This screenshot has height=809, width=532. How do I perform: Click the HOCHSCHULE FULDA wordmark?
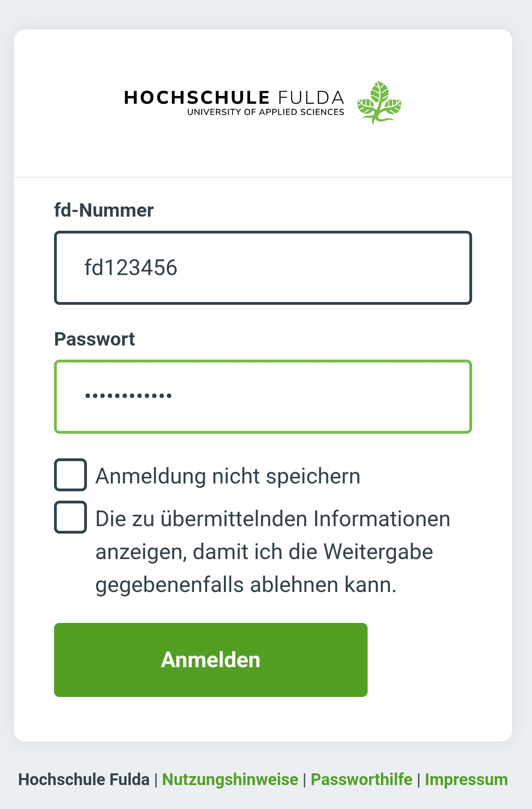click(x=234, y=98)
